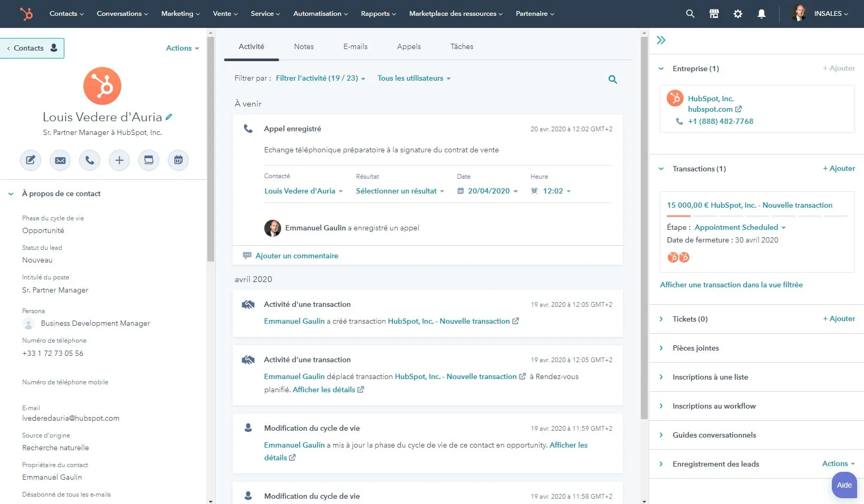The height and width of the screenshot is (504, 864).
Task: Open the Appointment Scheduled stage dropdown
Action: [738, 227]
